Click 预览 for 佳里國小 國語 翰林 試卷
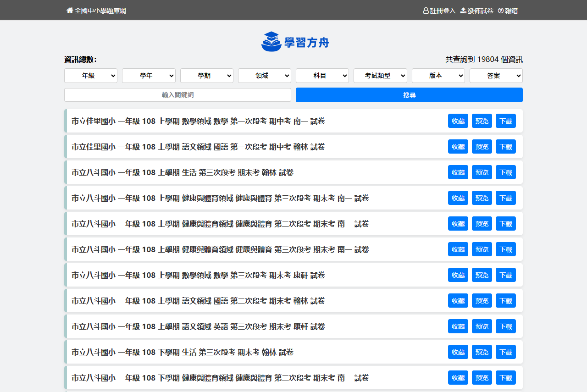 (x=482, y=147)
